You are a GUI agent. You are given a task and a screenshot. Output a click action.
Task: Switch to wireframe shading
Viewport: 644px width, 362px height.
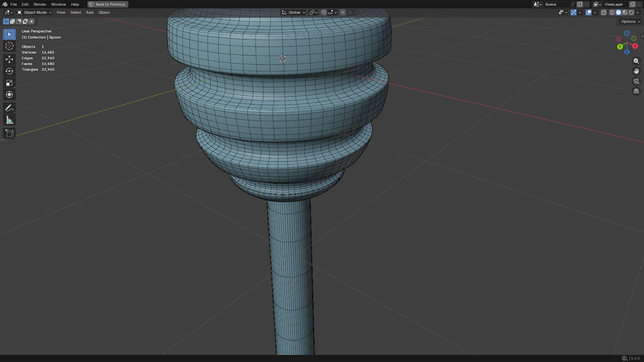pos(612,12)
